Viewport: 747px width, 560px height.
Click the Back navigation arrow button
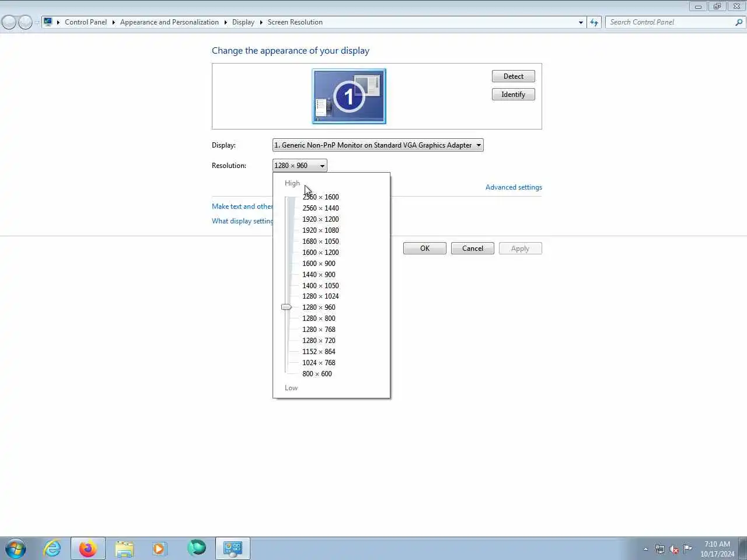click(x=9, y=22)
